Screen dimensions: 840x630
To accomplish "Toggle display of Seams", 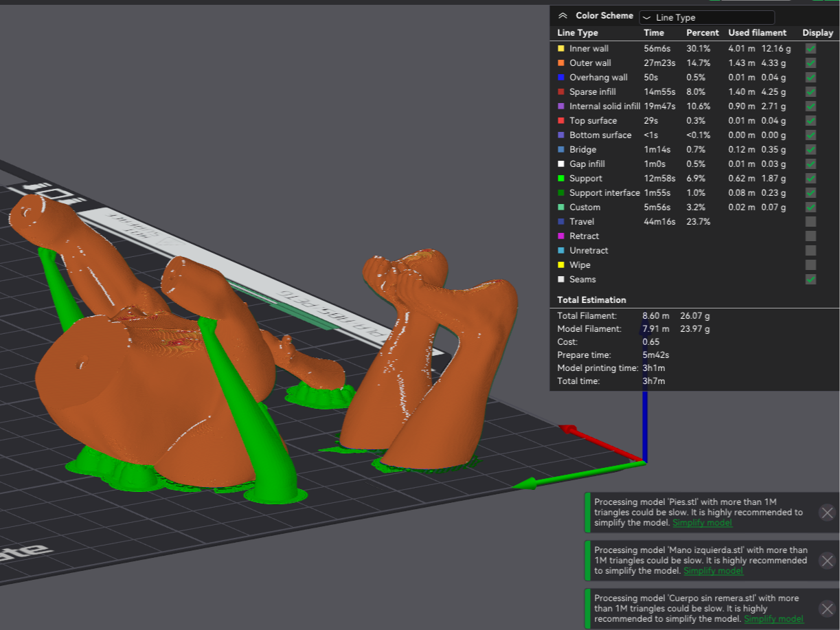I will [x=811, y=279].
